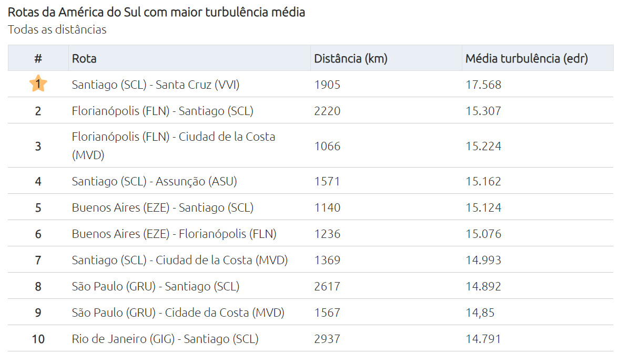Open Santiago (SCL) - Ciudad de la Costa (MVD)
Viewport: 620px width, 364px height.
pos(180,260)
